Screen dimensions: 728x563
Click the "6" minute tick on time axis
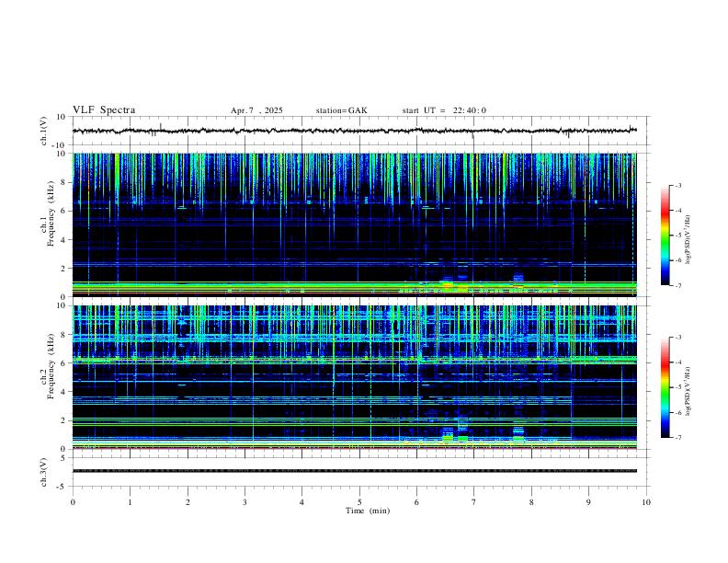pos(416,502)
